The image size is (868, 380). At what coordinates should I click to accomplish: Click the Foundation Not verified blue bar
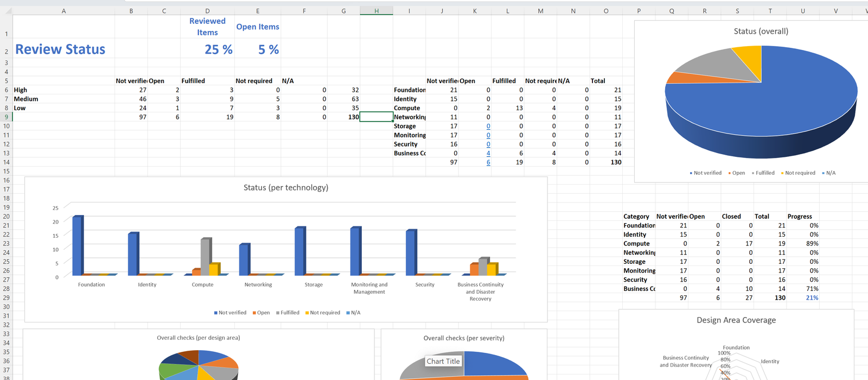[x=78, y=245]
